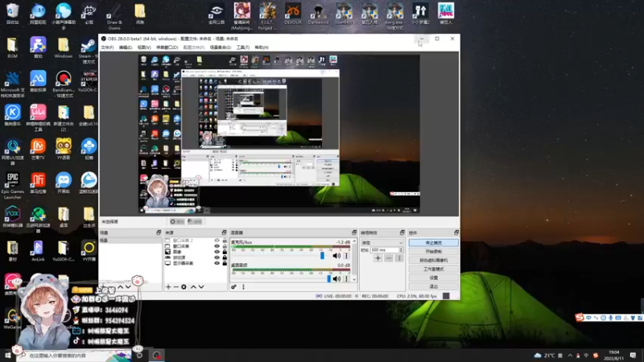Viewport: 644px width, 362px height.
Task: Open Help menu in OBS
Action: click(x=262, y=47)
